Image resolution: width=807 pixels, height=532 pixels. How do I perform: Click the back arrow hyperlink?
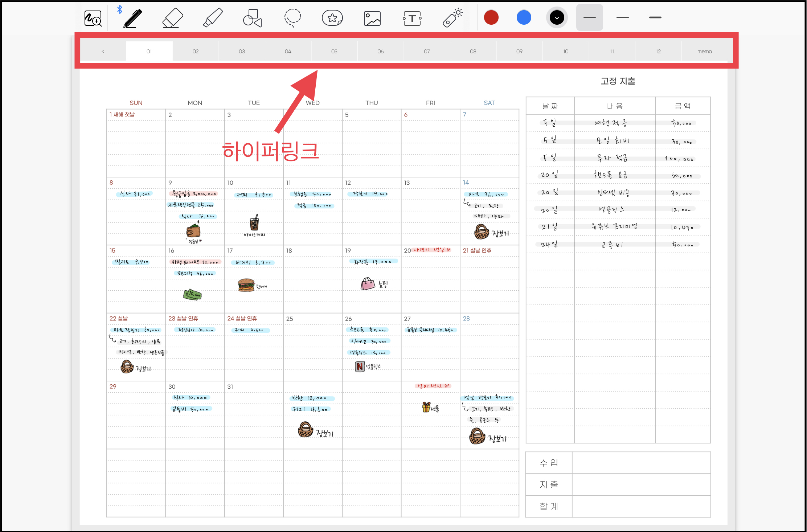(103, 52)
